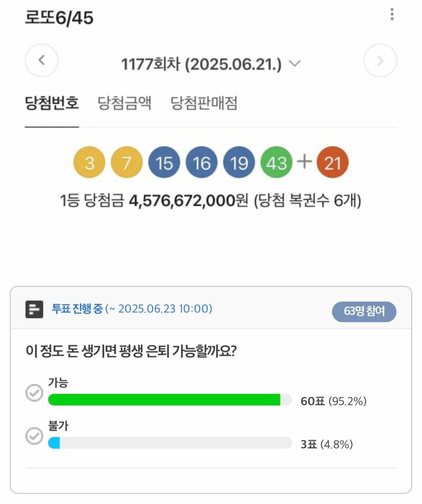The height and width of the screenshot is (504, 422).
Task: Click the poll icon beside 투표 진행 중
Action: tap(34, 309)
